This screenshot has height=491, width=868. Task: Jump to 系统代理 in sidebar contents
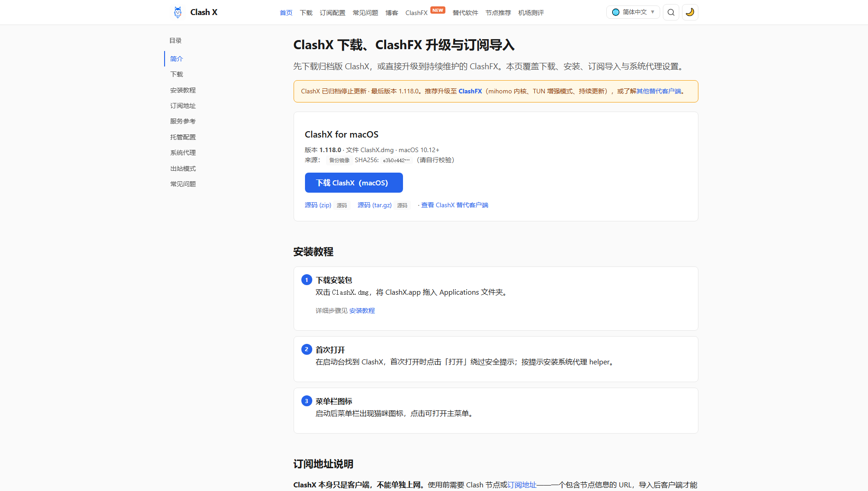[x=183, y=153]
